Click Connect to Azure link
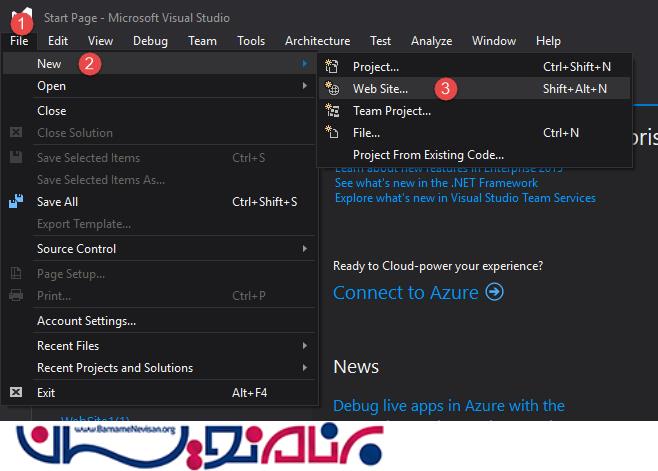This screenshot has height=471, width=658. (408, 292)
